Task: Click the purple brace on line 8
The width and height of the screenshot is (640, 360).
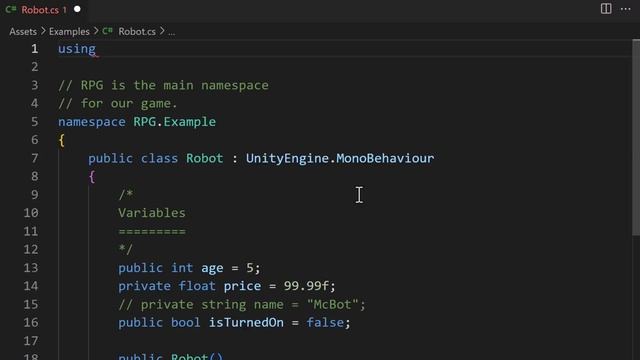Action: coord(92,177)
